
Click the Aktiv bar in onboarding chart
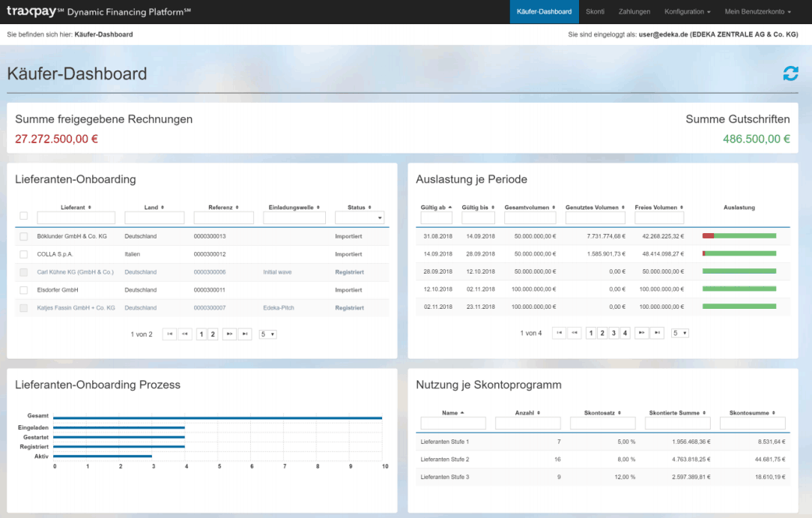[103, 456]
